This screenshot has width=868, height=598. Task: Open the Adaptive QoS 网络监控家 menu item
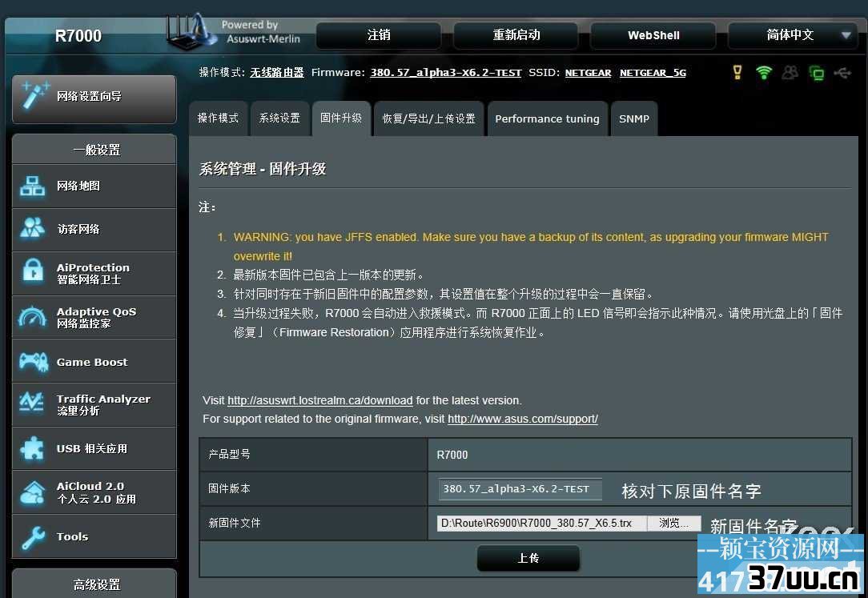pos(94,317)
